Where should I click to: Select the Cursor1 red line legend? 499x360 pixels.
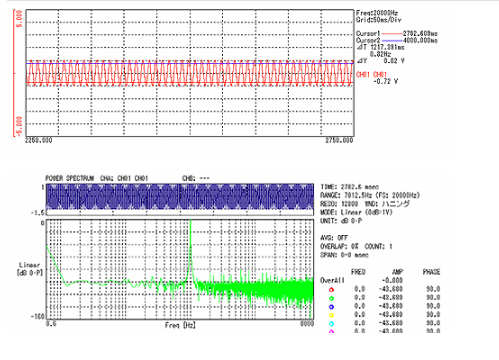tap(391, 34)
